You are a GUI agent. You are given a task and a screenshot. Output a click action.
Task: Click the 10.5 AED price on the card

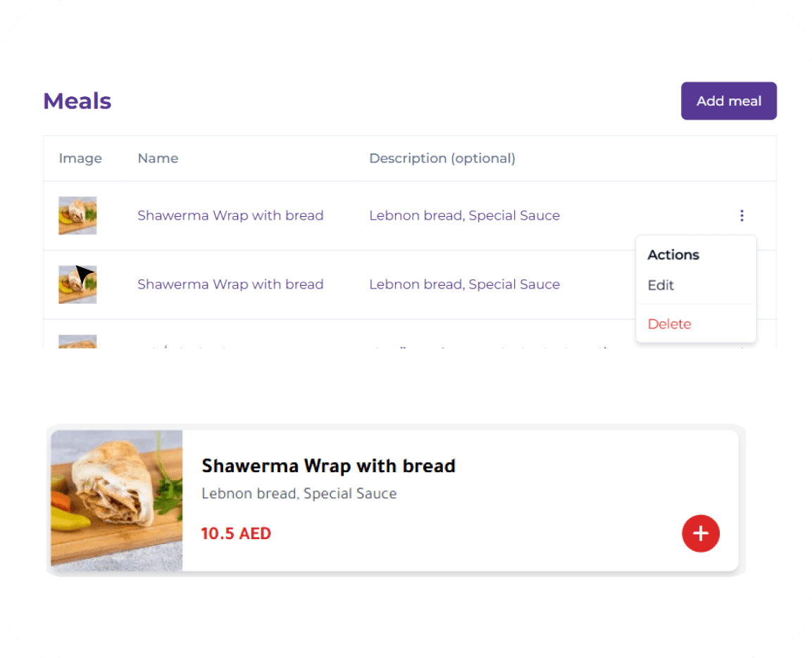coord(236,533)
